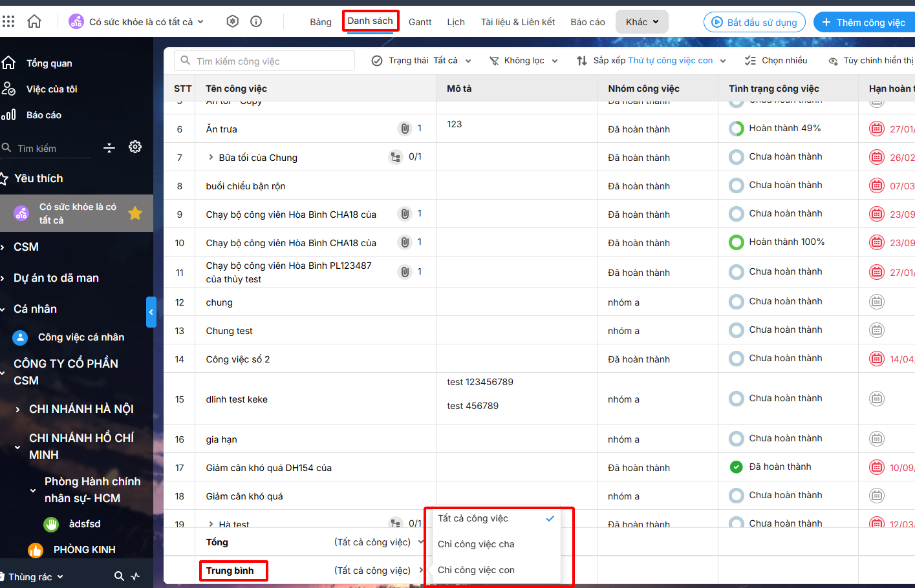915x588 pixels.
Task: Click the activity pulse icon
Action: point(135,576)
